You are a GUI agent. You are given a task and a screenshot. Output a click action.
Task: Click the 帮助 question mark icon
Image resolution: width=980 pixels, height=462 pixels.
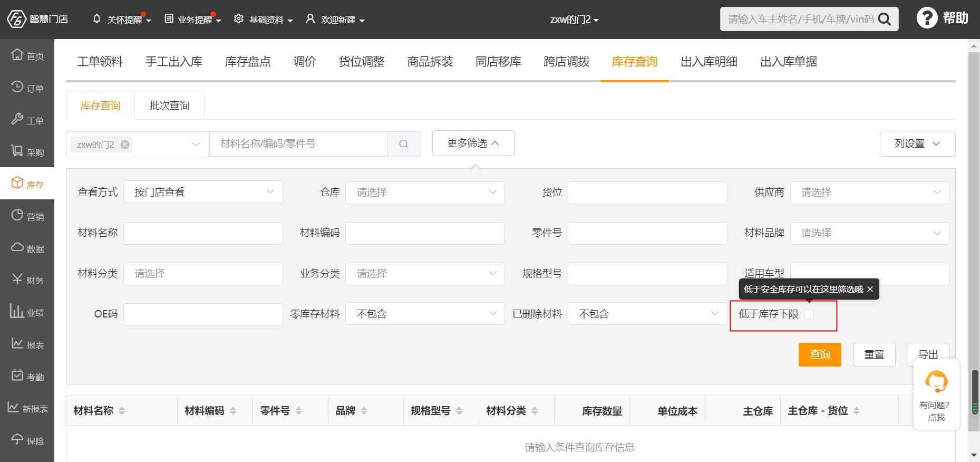point(927,18)
